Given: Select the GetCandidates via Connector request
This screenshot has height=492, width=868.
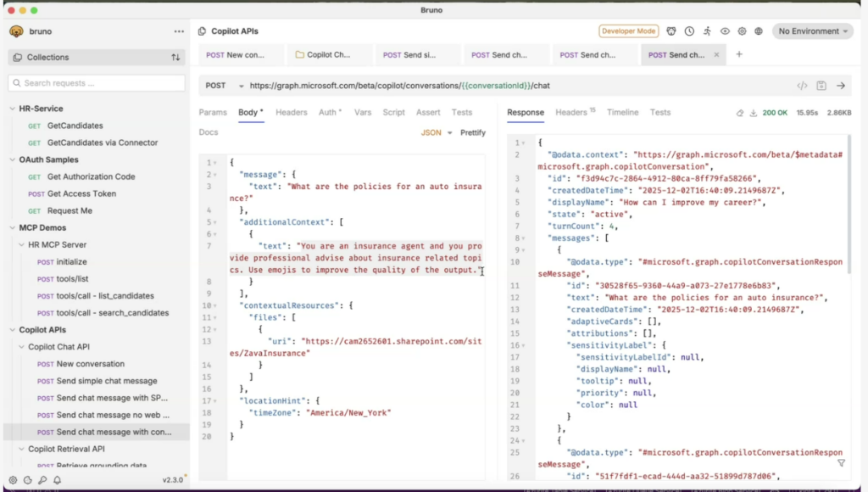Looking at the screenshot, I should coord(103,143).
